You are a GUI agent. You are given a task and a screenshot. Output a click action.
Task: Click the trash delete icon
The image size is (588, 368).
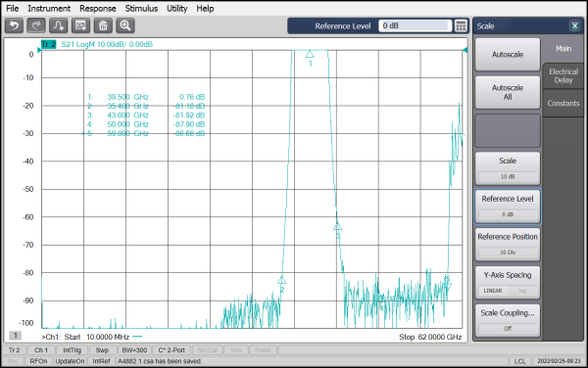point(103,25)
